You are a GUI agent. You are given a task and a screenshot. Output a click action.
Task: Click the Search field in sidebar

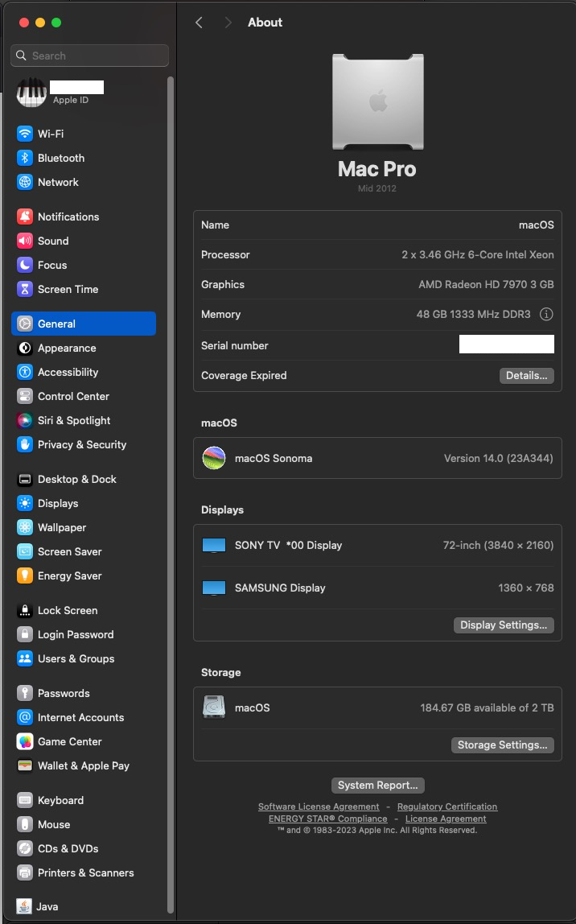click(x=90, y=56)
